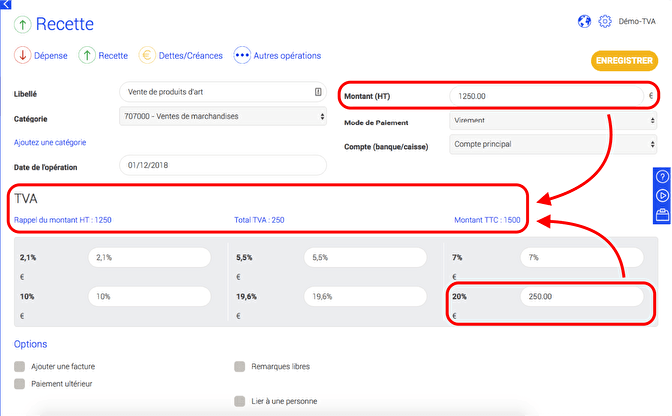Click the green Recette header arrow icon
Viewport: 672px width, 416px height.
[22, 24]
